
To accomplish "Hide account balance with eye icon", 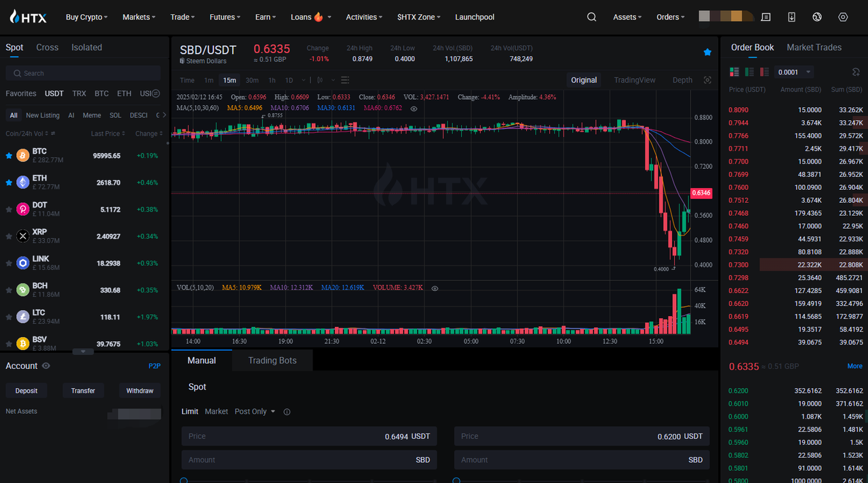I will tap(46, 366).
